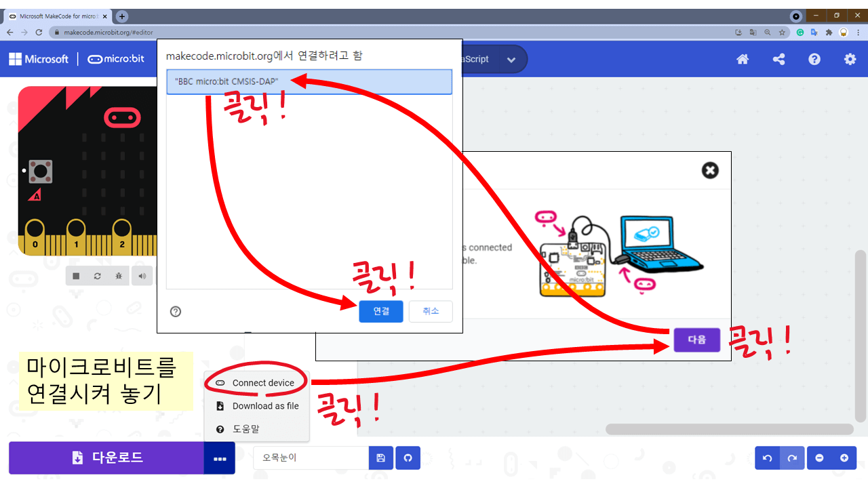Go forward with browser forward arrow
The width and height of the screenshot is (868, 488).
click(24, 32)
